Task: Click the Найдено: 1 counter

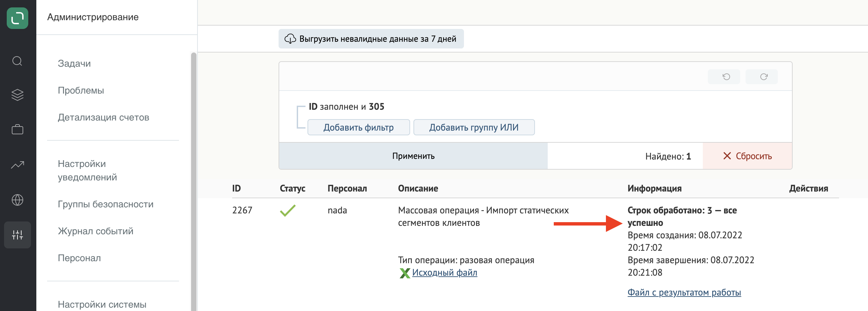Action: coord(668,157)
